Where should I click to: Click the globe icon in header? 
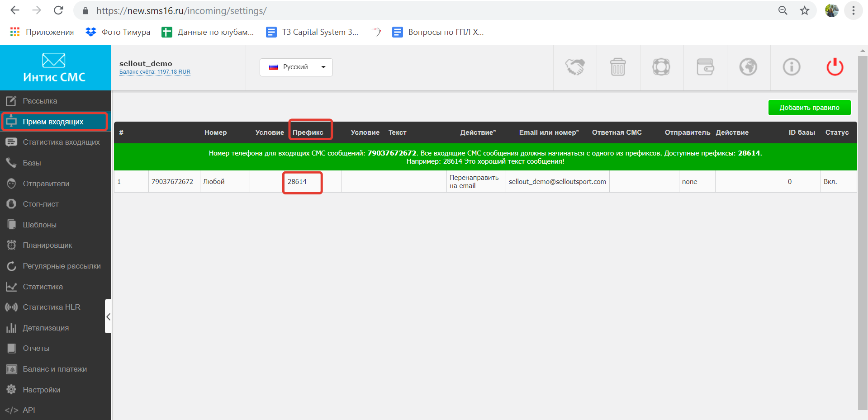click(748, 67)
